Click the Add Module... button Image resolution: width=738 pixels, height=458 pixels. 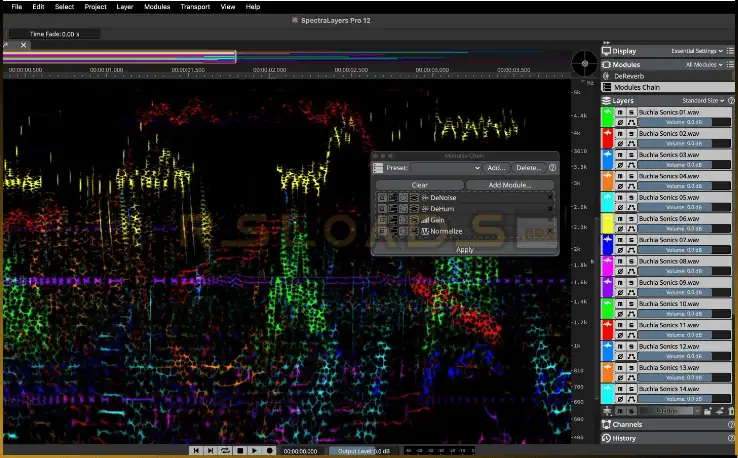pos(509,185)
